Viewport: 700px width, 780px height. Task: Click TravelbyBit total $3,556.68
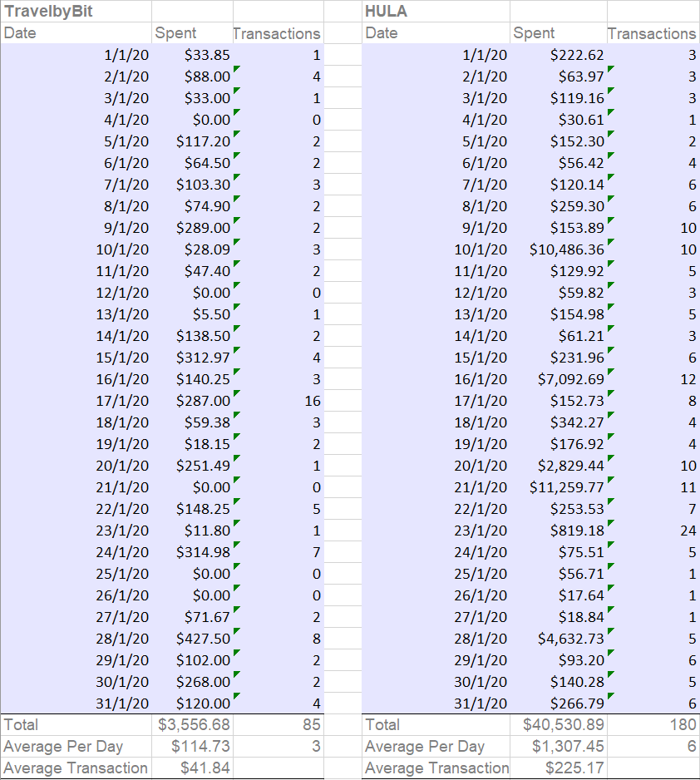[x=192, y=725]
